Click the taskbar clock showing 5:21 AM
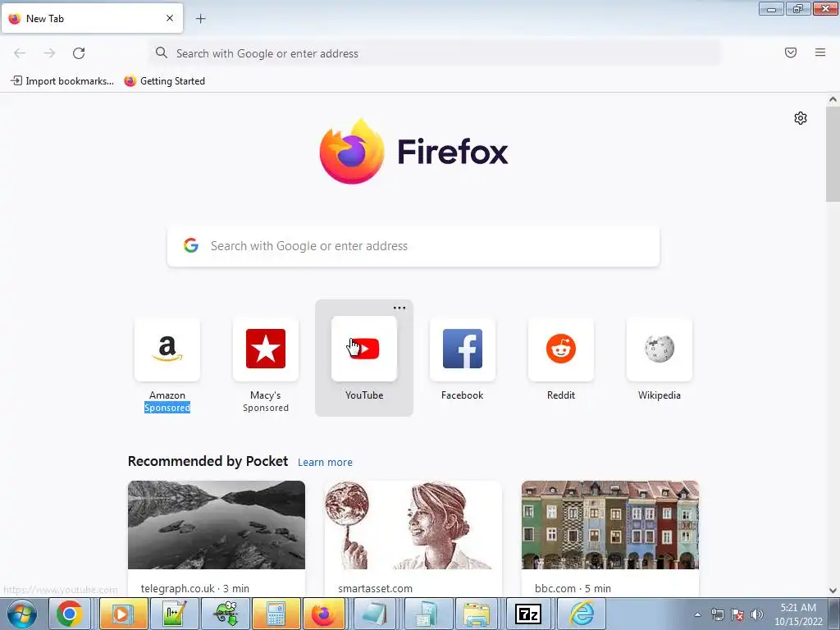The image size is (840, 630). click(x=798, y=614)
